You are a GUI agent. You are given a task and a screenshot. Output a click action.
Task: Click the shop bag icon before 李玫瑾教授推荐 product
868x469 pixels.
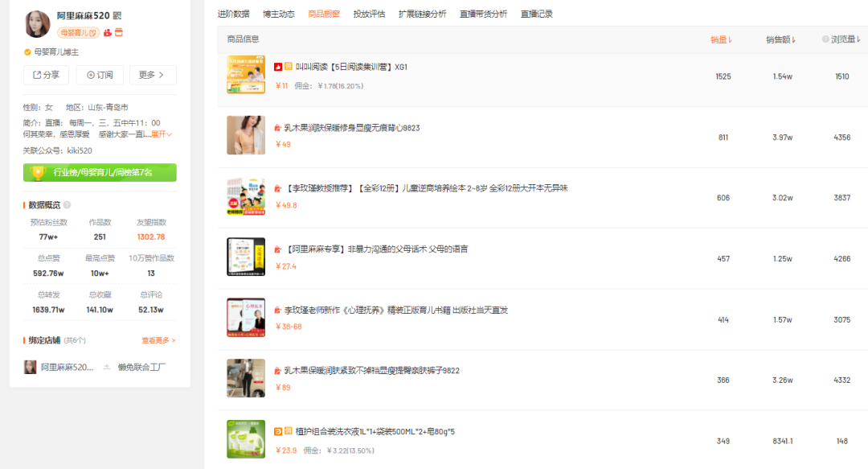click(x=277, y=188)
